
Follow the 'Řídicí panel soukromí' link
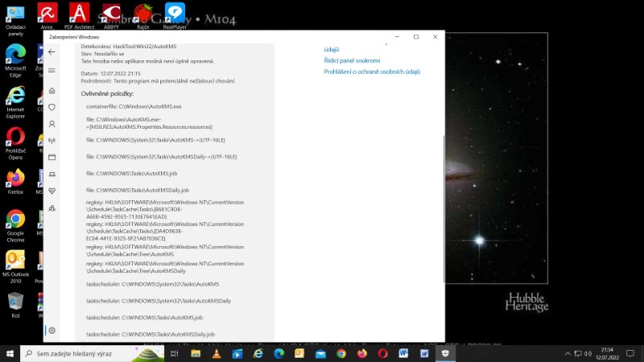click(352, 60)
